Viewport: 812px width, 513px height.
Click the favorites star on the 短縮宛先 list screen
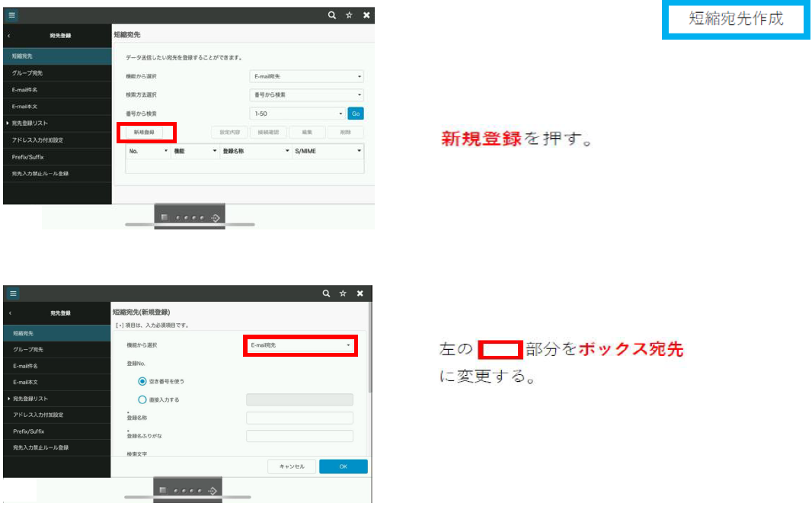point(349,15)
